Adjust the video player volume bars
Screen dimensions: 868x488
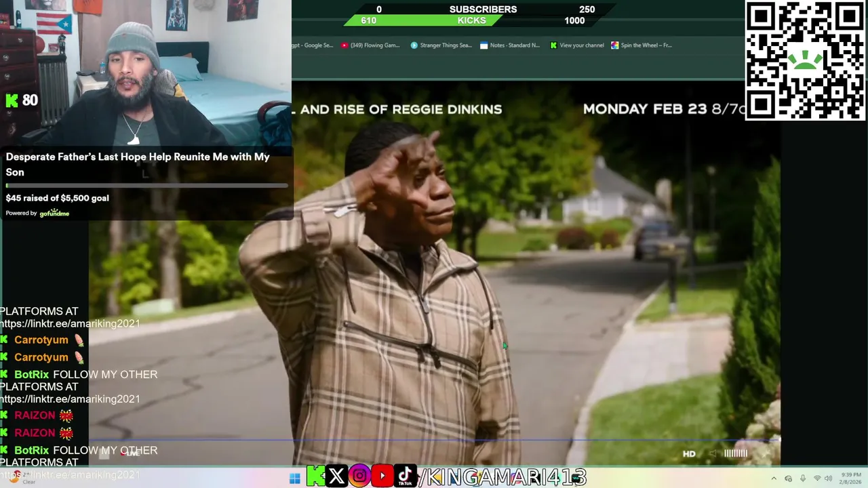736,453
